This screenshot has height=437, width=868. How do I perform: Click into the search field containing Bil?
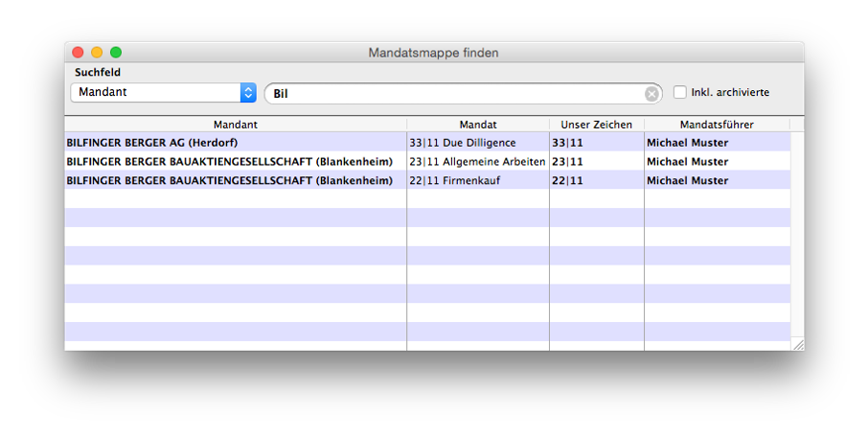coord(463,94)
